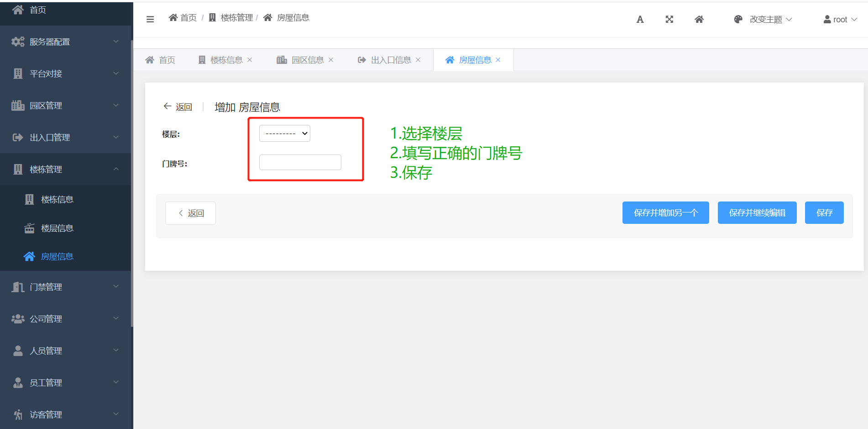868x429 pixels.
Task: Open the 楼层 dropdown selector
Action: coord(285,134)
